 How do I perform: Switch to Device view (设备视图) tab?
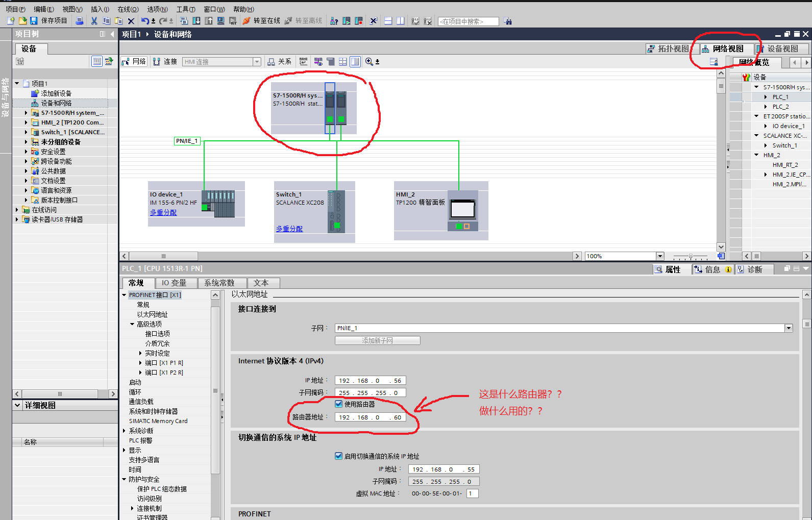coord(782,49)
